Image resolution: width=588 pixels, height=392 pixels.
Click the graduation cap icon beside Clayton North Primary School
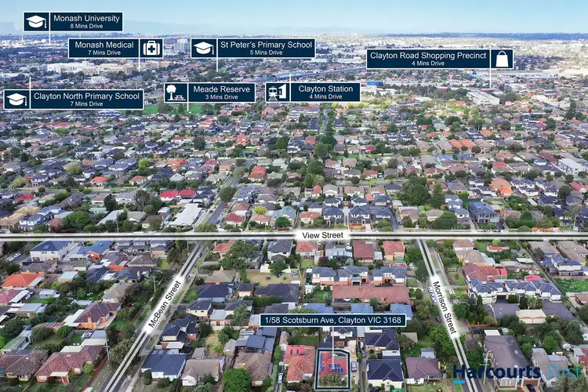click(x=16, y=100)
